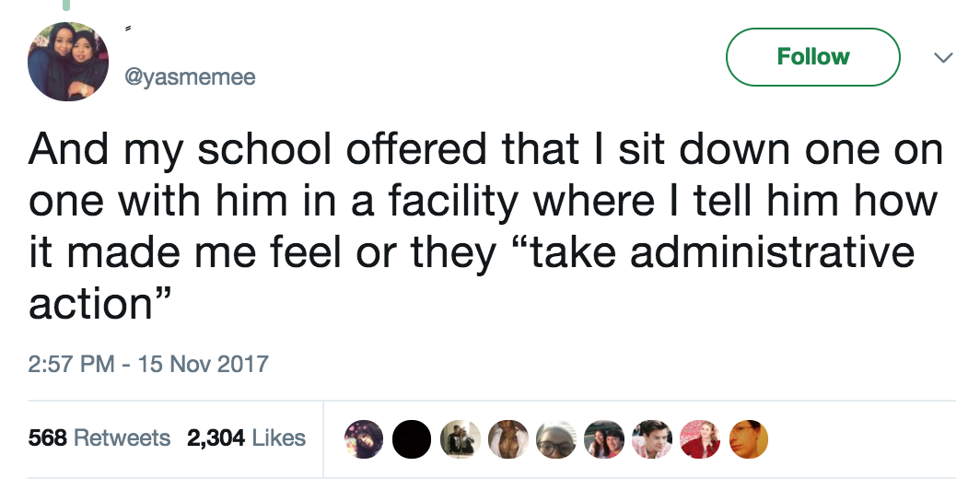Select the seventh liker avatar with pink shirt
This screenshot has width=980, height=490.
652,439
